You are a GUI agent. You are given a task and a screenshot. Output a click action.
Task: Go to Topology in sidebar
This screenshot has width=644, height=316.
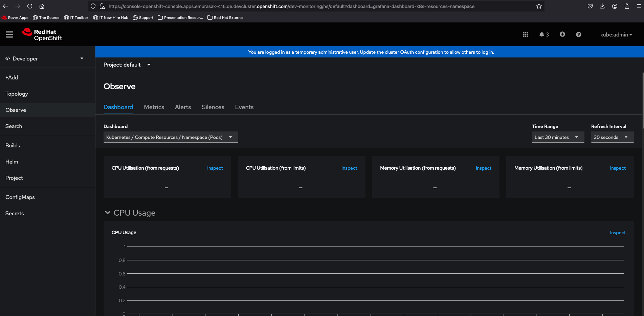(x=17, y=94)
